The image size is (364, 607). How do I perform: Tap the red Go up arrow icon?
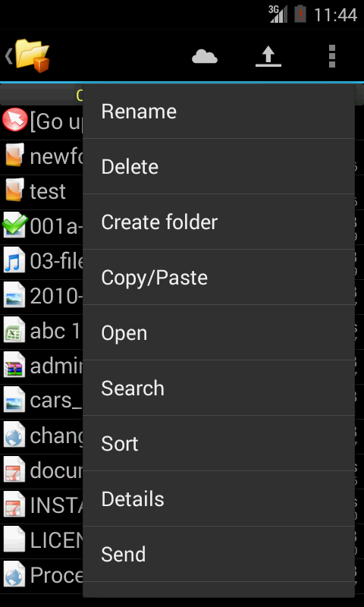click(14, 120)
